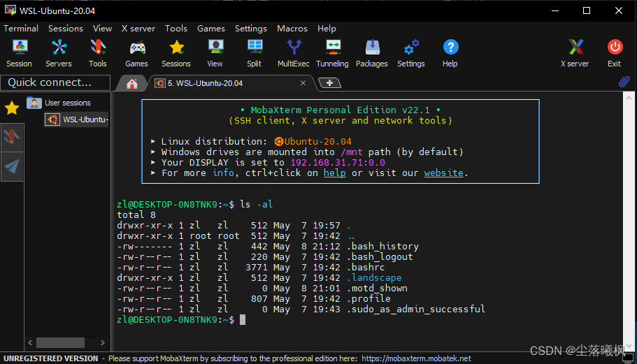Open the Games toolbar icon
This screenshot has width=637, height=364.
(136, 53)
